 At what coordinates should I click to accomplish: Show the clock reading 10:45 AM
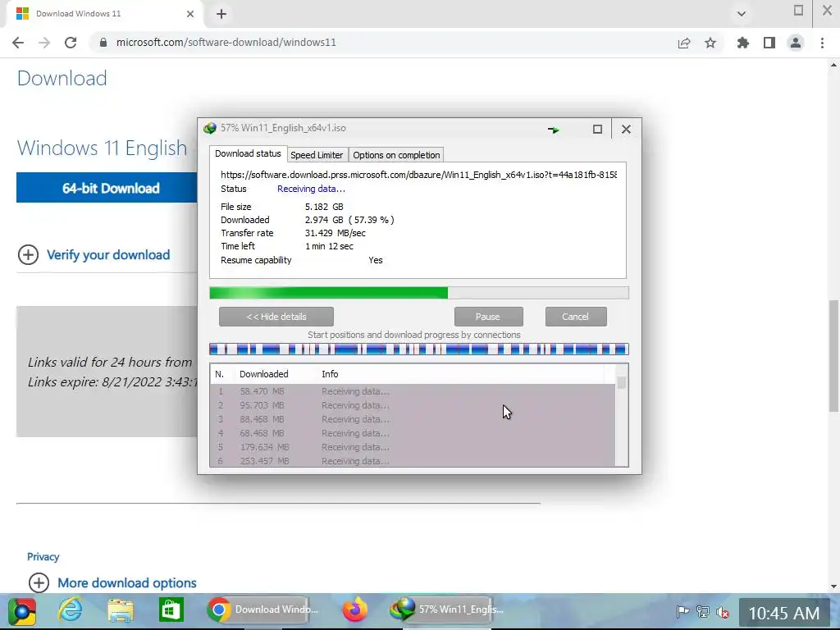tap(783, 614)
